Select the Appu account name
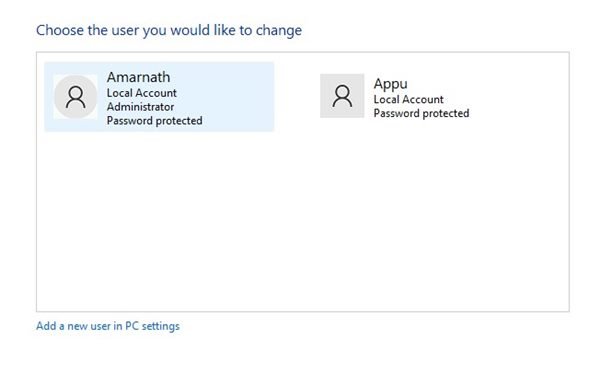Viewport: 600px width, 385px height. [391, 84]
